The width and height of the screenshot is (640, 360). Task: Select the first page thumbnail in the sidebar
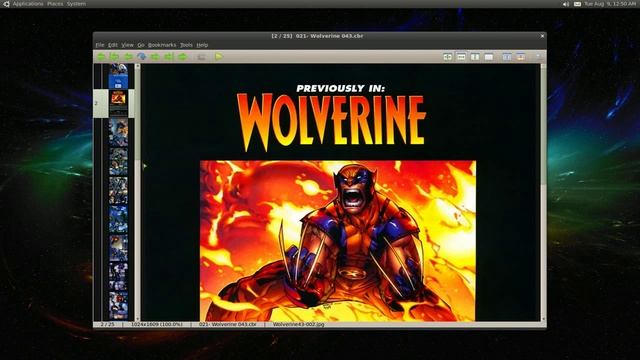[118, 76]
